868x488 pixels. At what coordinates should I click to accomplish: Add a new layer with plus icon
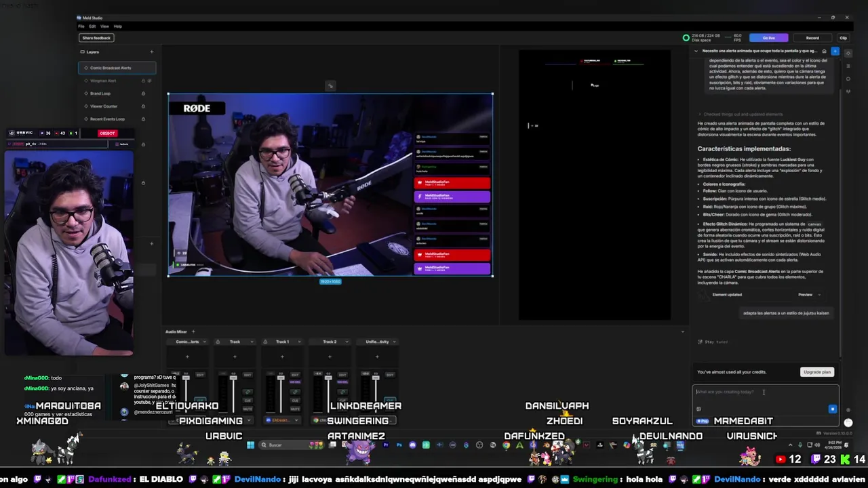[x=151, y=52]
